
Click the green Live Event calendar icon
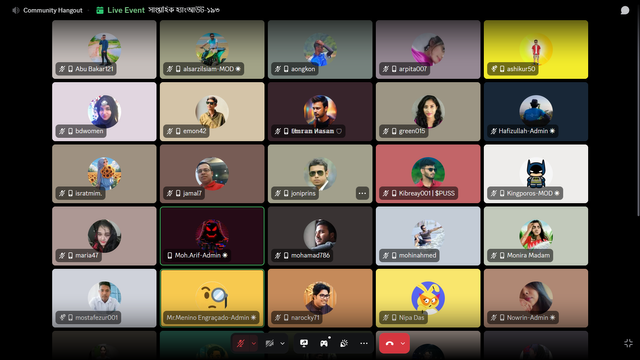[100, 10]
